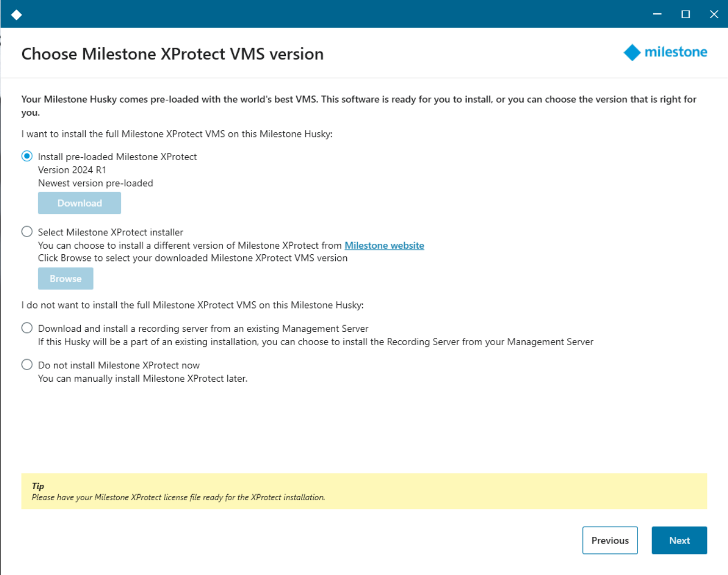The width and height of the screenshot is (728, 575).
Task: Minimize the installer window
Action: click(657, 14)
